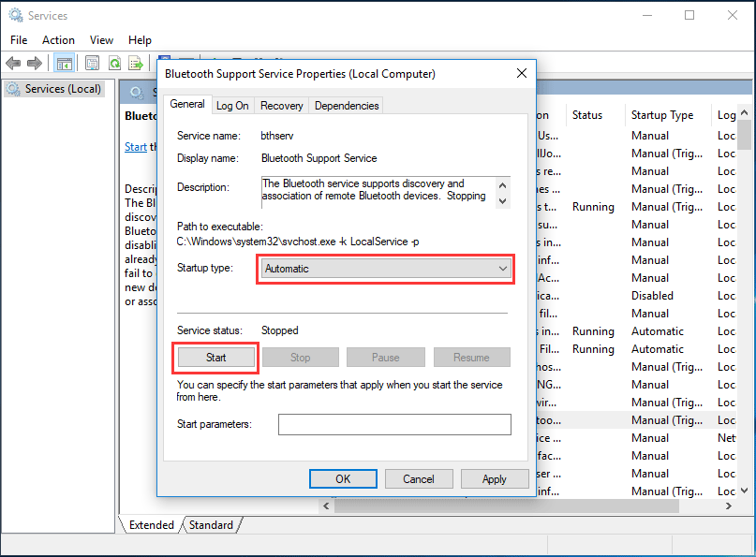Switch to the General tab
756x557 pixels.
tap(187, 104)
